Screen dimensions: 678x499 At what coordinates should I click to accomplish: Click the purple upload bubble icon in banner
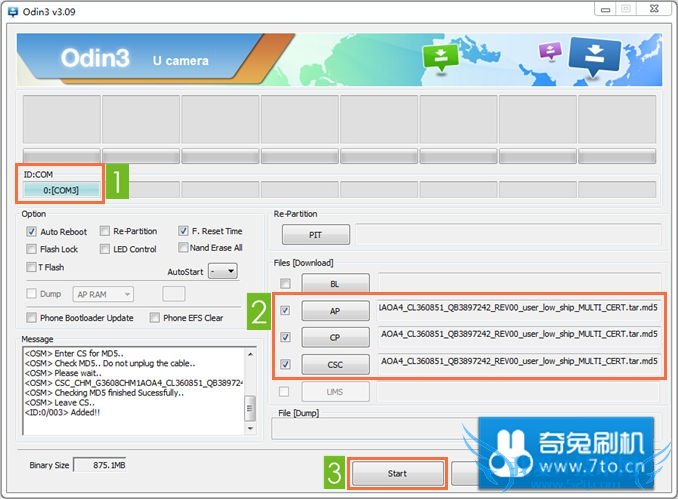(x=550, y=51)
